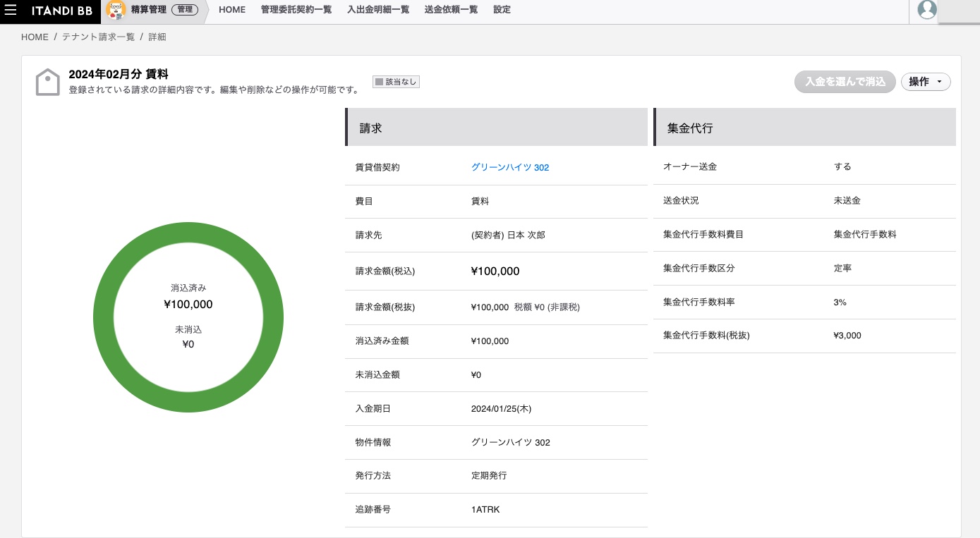Click the 該当なし status badge
980x538 pixels.
pos(396,82)
